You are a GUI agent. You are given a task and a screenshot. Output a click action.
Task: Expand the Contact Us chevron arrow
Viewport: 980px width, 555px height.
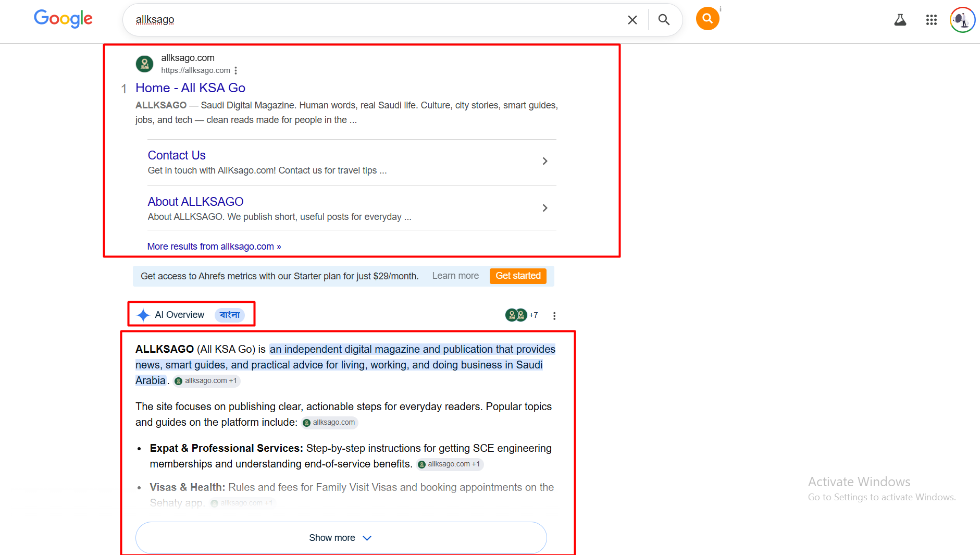(x=545, y=161)
